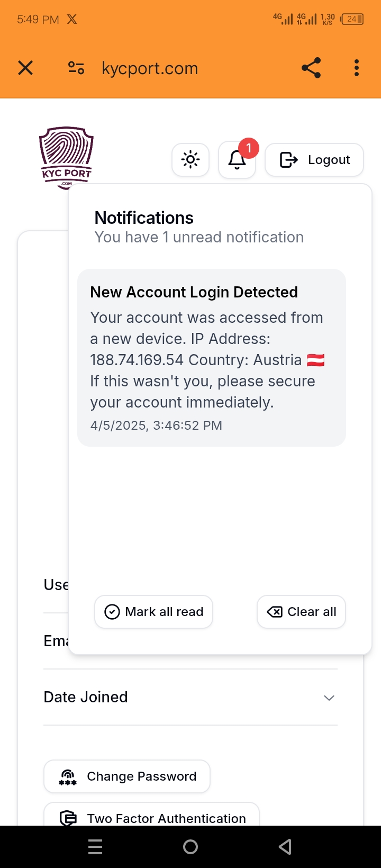Click the KYC Port fingerprint logo
Image resolution: width=381 pixels, height=868 pixels.
pyautogui.click(x=66, y=157)
